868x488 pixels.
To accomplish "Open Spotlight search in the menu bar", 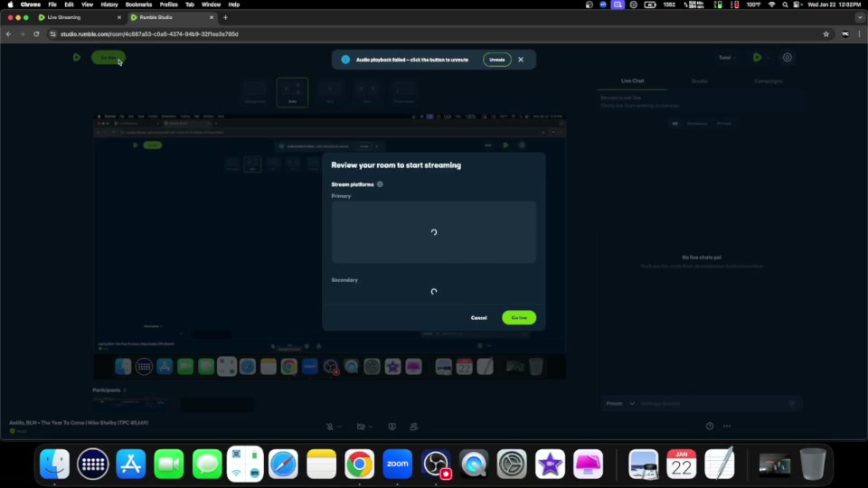I will pyautogui.click(x=786, y=5).
